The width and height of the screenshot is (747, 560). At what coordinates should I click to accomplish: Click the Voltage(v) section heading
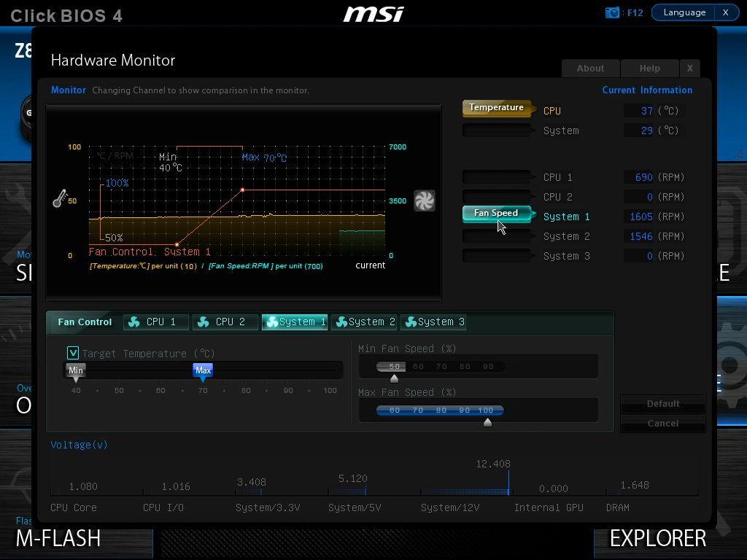(79, 445)
